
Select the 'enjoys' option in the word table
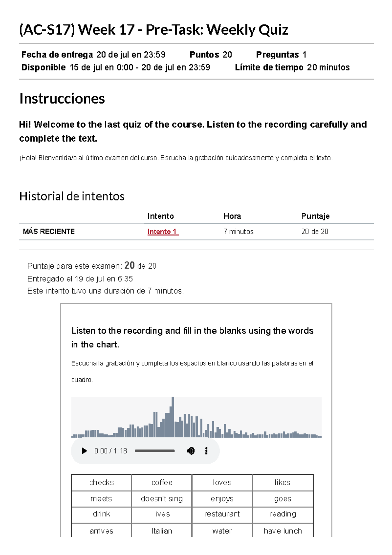(221, 498)
